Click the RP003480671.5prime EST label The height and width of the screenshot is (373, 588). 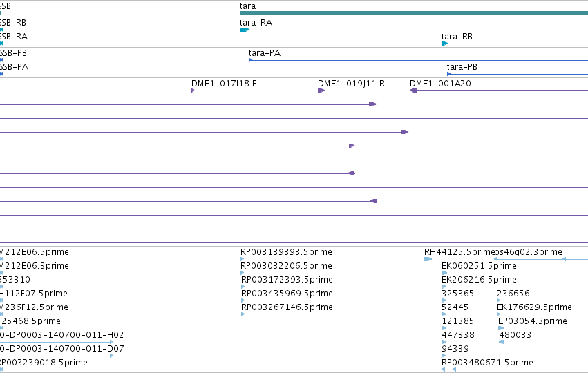pyautogui.click(x=487, y=363)
